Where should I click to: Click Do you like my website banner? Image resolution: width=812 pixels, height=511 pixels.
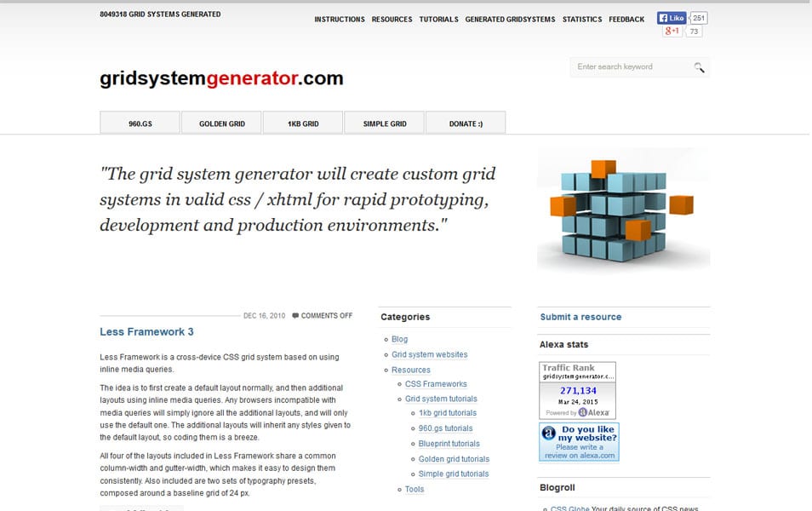[579, 442]
